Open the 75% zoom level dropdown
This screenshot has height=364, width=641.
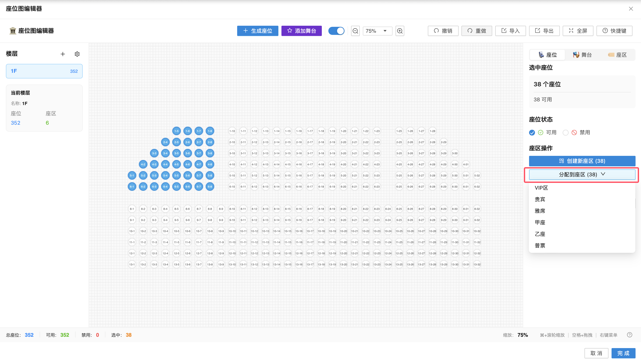tap(377, 31)
